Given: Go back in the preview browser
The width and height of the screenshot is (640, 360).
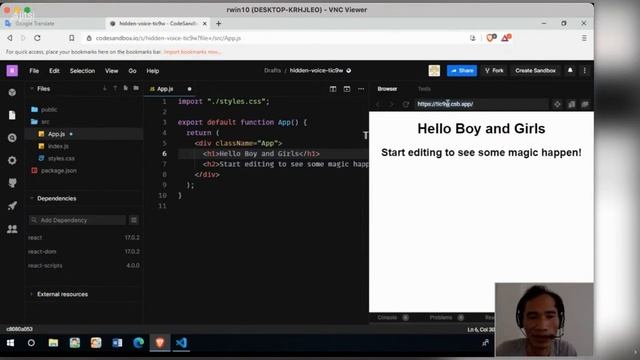Looking at the screenshot, I should pos(378,104).
